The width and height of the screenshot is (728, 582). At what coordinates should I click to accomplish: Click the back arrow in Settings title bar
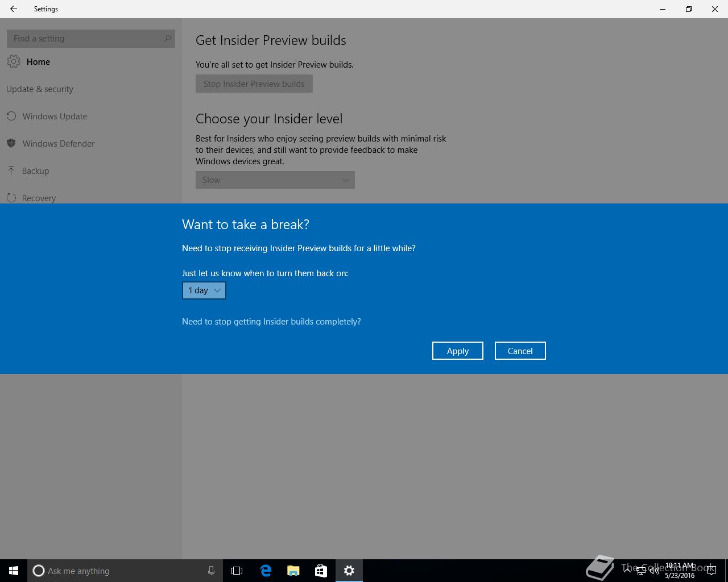click(x=14, y=9)
